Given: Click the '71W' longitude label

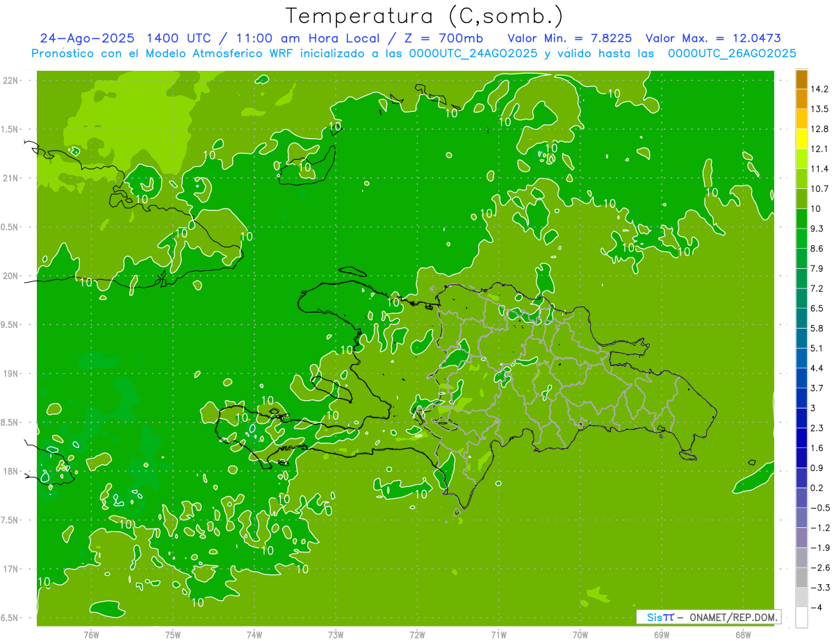Looking at the screenshot, I should pyautogui.click(x=498, y=635).
